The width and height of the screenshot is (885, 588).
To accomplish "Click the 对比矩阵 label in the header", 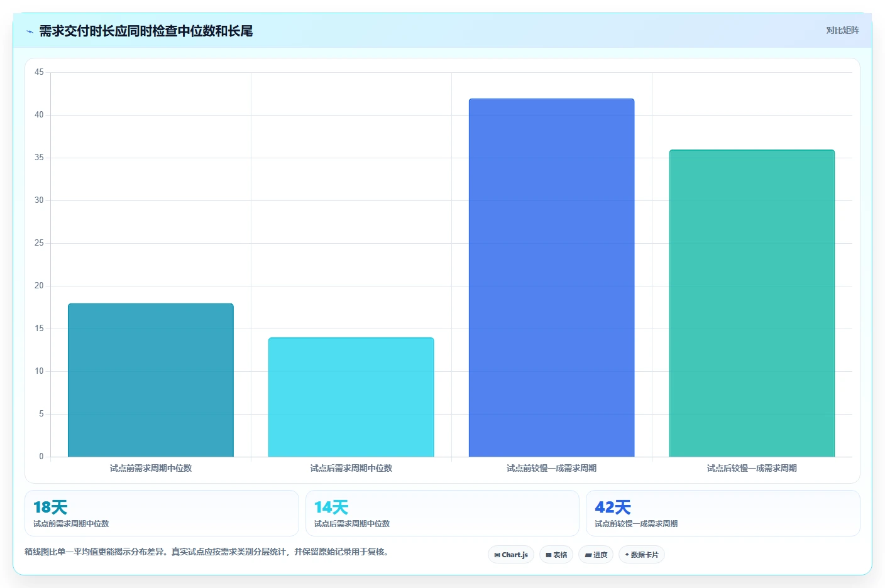I will [842, 30].
